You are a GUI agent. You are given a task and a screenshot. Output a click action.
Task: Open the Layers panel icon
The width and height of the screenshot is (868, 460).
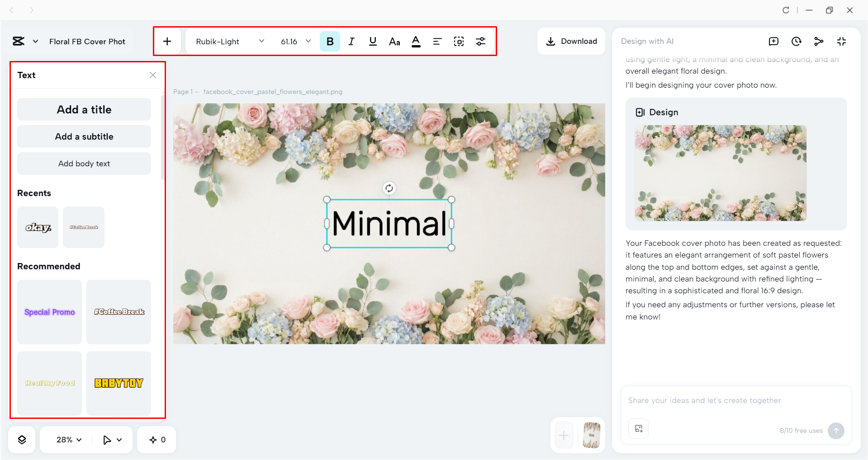click(21, 439)
